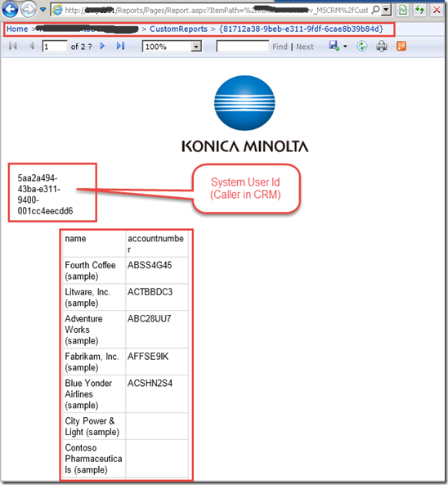Select the ABC28UU7 account number cell

click(x=157, y=330)
